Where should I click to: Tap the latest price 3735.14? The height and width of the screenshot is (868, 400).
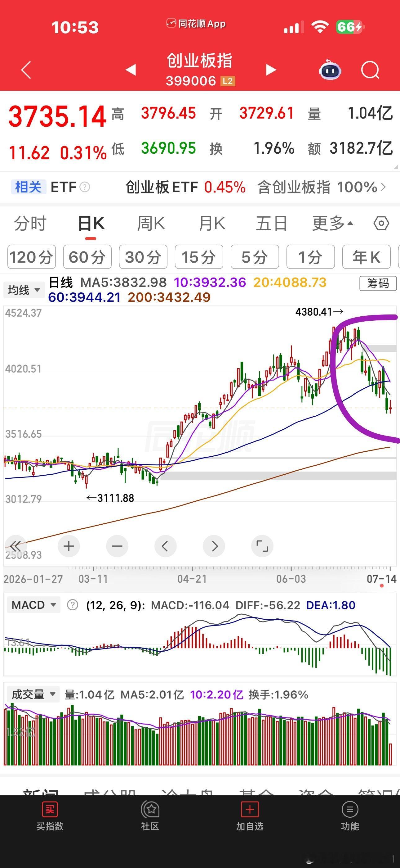[x=57, y=116]
